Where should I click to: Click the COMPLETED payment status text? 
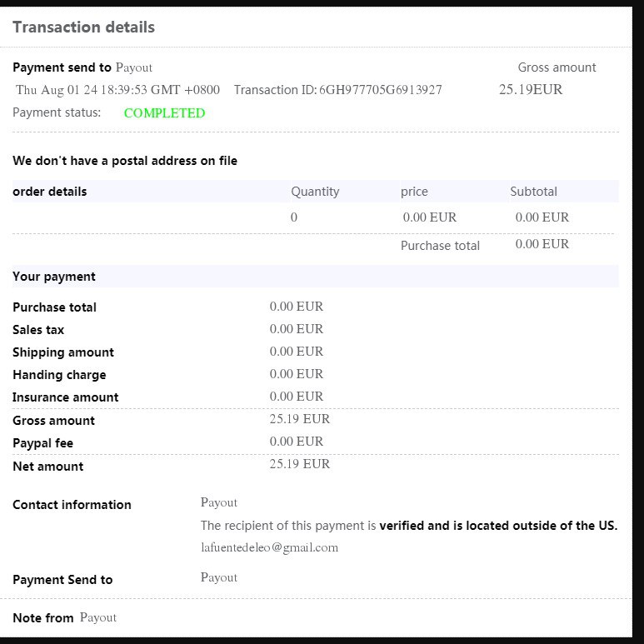pos(164,113)
